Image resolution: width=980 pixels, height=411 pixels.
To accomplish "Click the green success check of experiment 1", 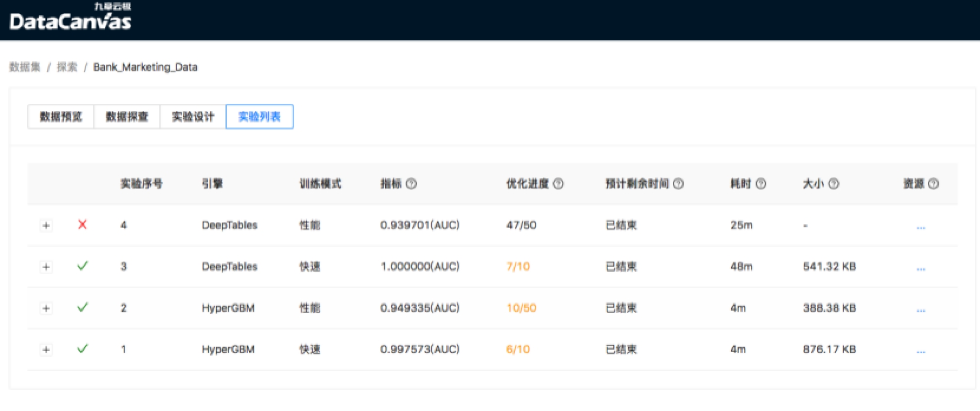I will point(83,348).
